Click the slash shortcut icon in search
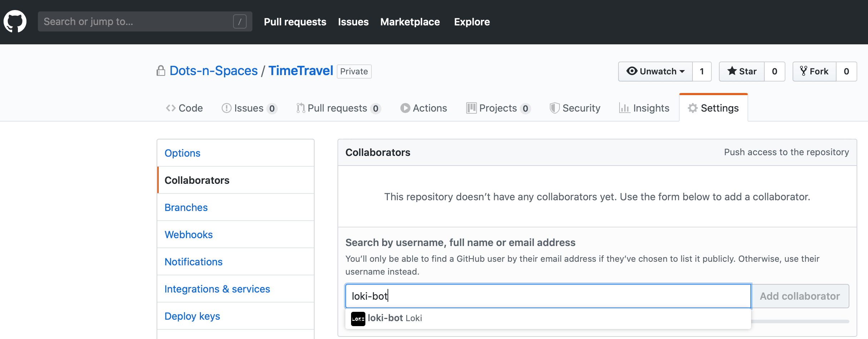The width and height of the screenshot is (868, 339). [240, 21]
